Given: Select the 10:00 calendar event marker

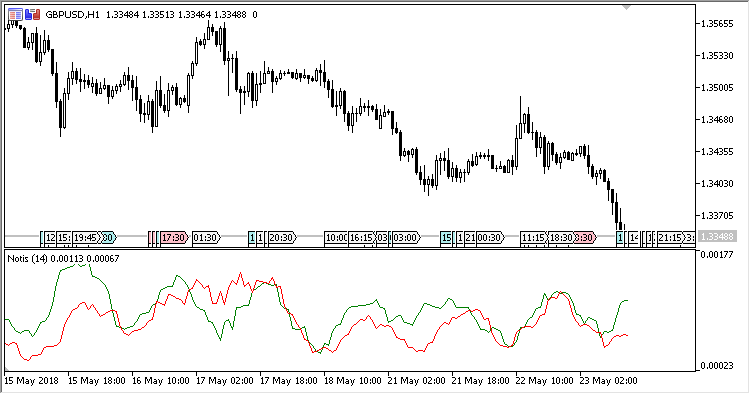Looking at the screenshot, I should [x=336, y=238].
